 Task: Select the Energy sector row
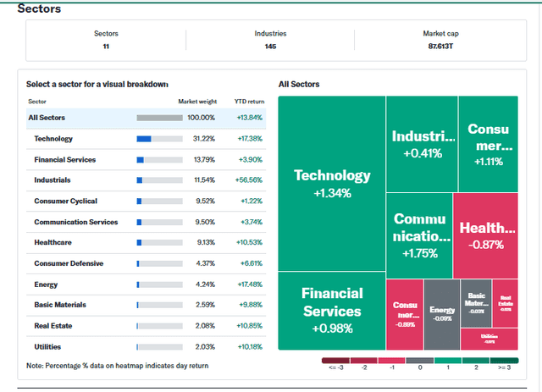pyautogui.click(x=146, y=284)
